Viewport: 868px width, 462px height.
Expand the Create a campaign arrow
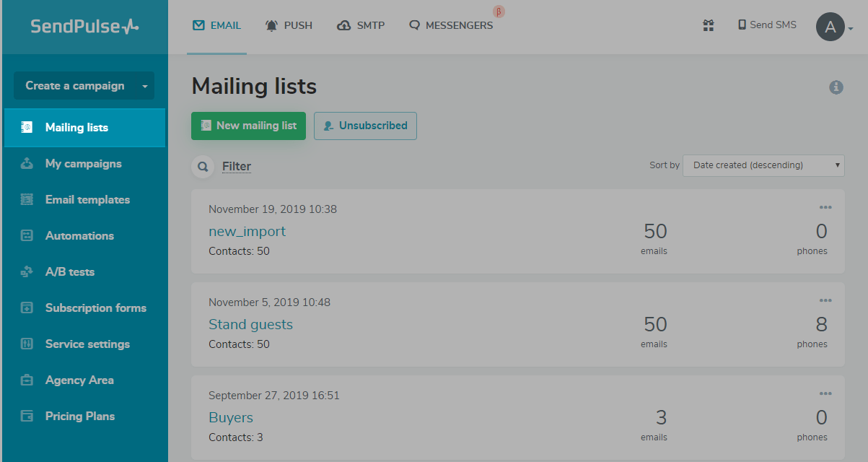point(145,86)
